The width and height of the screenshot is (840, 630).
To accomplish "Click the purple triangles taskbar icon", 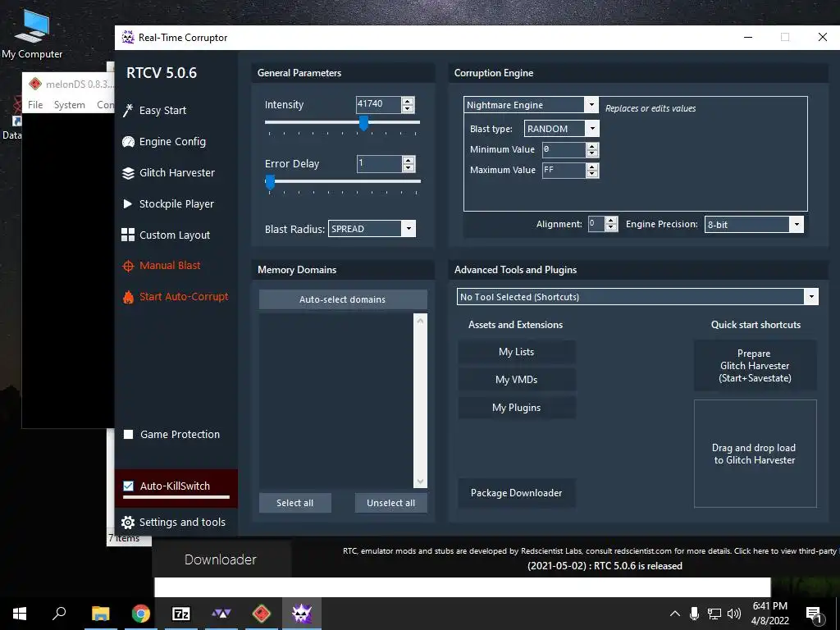I will click(221, 614).
